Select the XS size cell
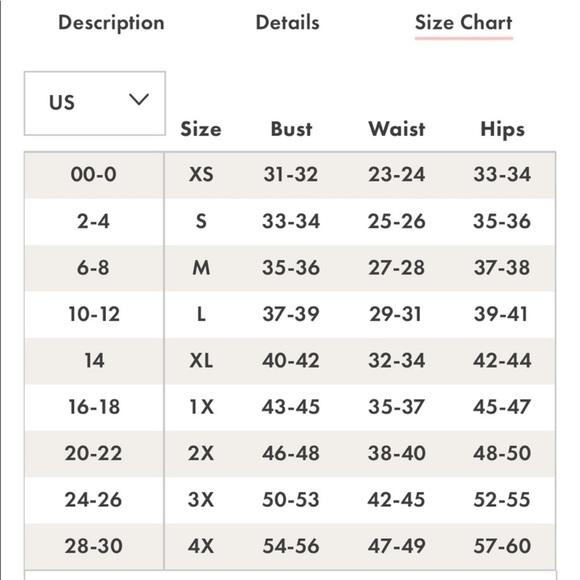580x580 pixels. tap(201, 174)
